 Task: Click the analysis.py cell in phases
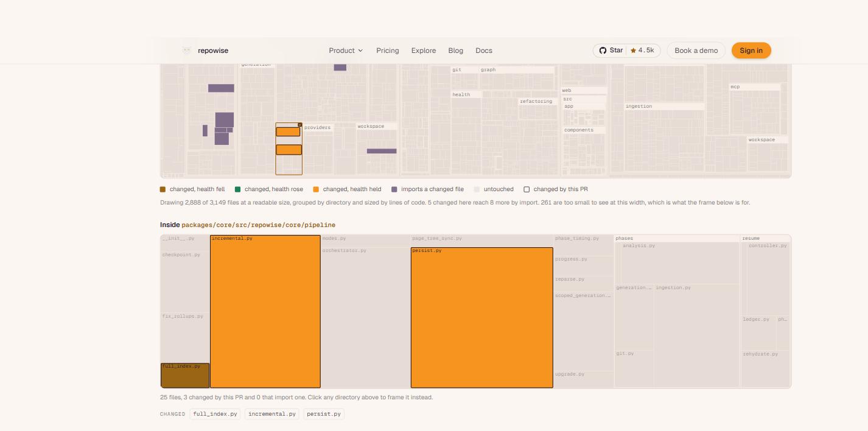tap(679, 263)
